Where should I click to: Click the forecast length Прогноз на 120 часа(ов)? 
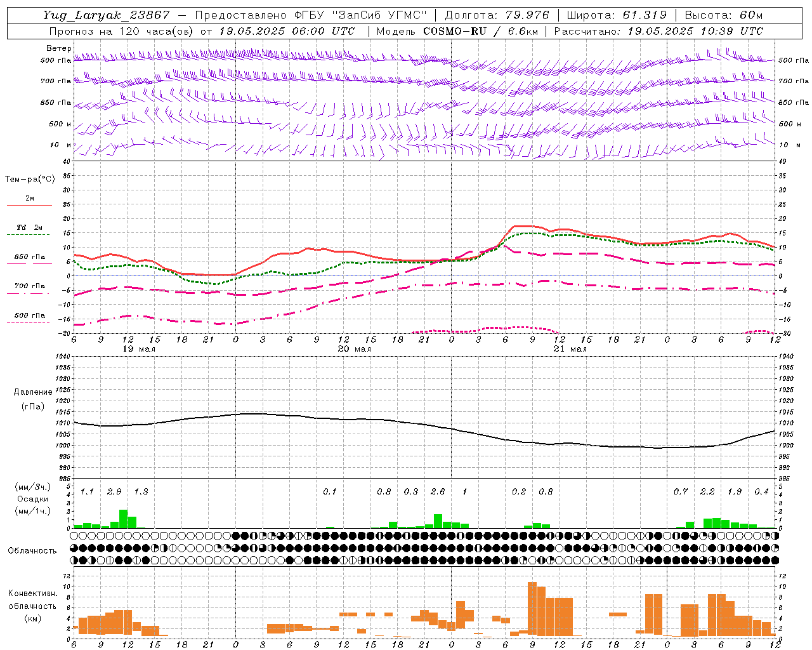(122, 31)
